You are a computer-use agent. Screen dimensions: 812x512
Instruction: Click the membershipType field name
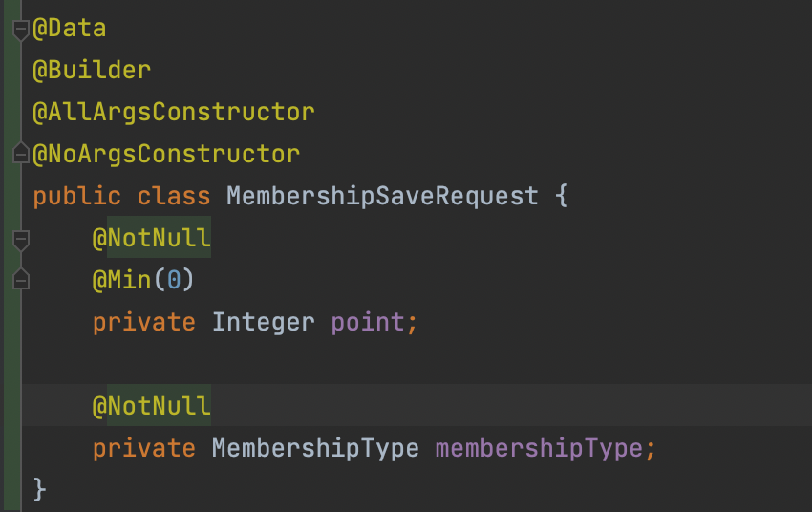(539, 448)
